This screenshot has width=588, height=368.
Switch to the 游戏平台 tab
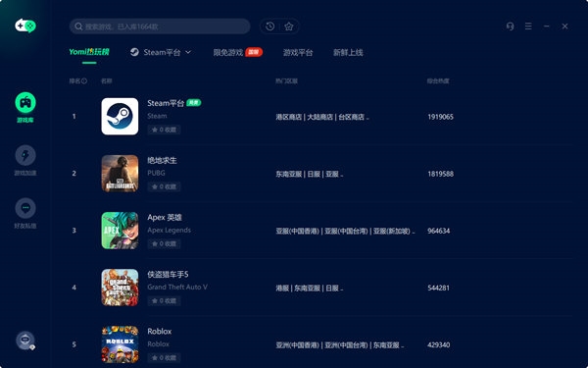click(298, 52)
